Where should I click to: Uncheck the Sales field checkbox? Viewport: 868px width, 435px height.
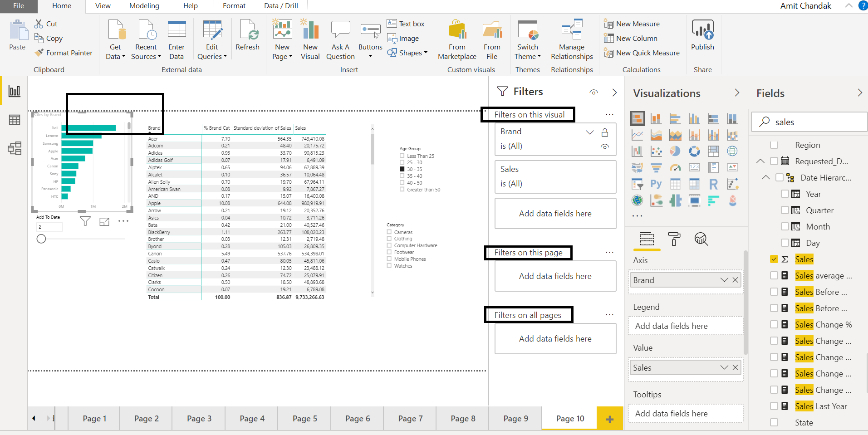pos(774,259)
